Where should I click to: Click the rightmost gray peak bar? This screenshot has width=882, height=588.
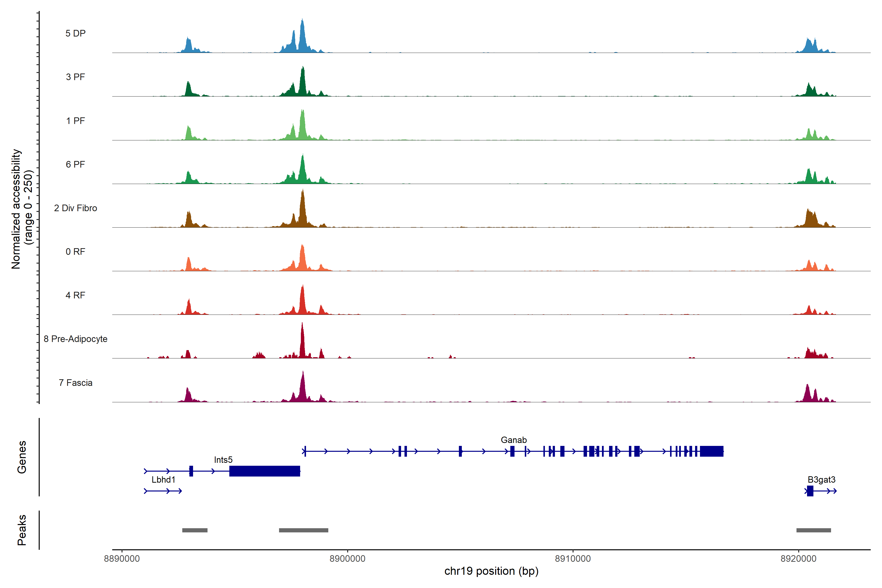813,530
